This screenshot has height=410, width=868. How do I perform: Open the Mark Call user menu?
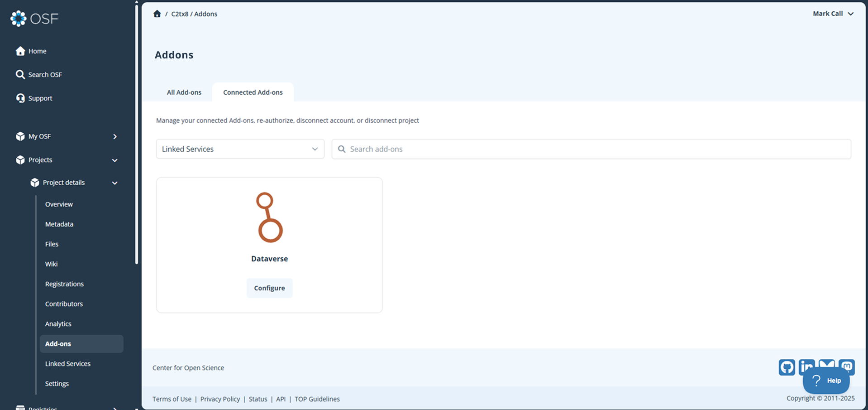coord(833,14)
